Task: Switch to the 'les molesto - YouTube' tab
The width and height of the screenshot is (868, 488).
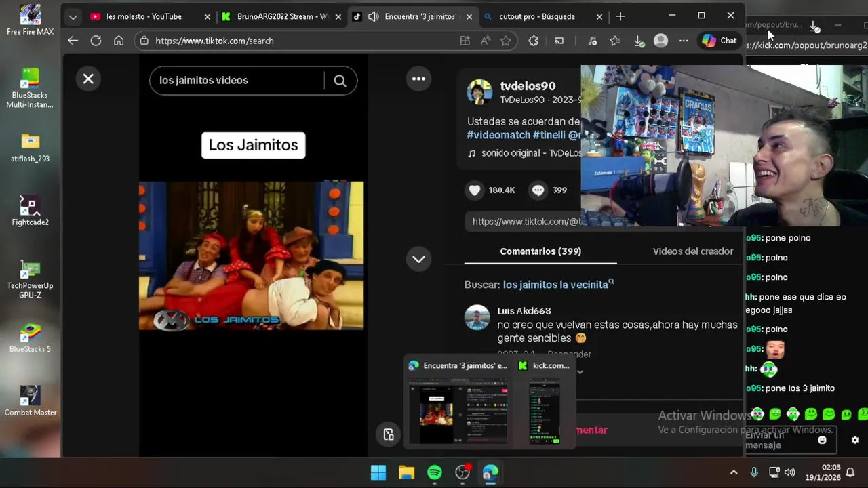Action: (144, 16)
